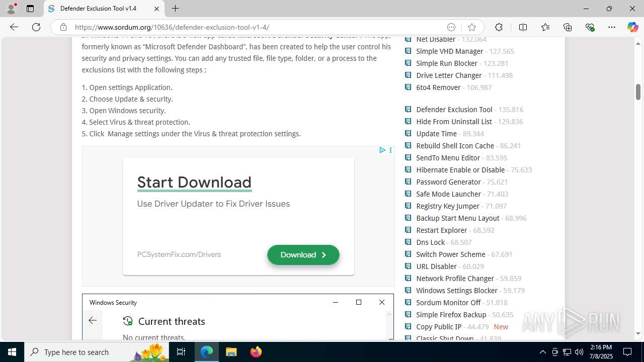Open the Windows Start menu
The width and height of the screenshot is (644, 362).
tap(12, 352)
